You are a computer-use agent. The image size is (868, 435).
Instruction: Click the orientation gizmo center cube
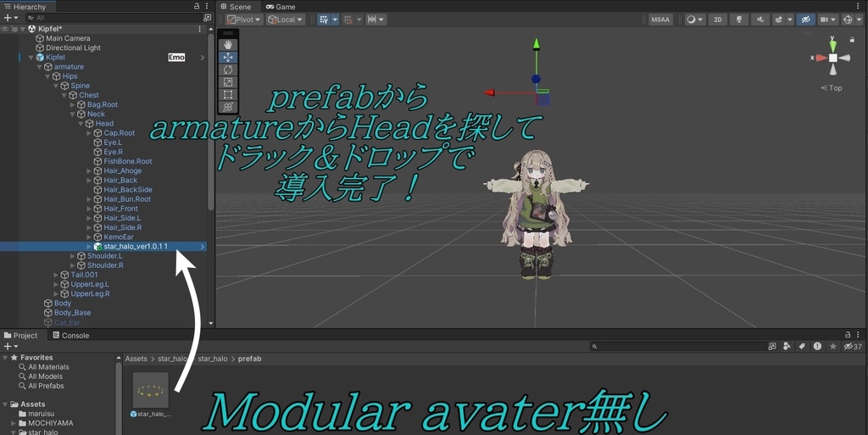[832, 58]
